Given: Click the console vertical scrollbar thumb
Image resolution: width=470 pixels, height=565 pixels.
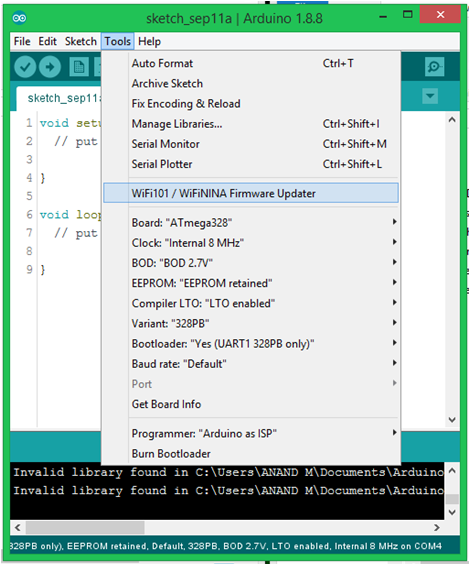Looking at the screenshot, I should tap(452, 499).
